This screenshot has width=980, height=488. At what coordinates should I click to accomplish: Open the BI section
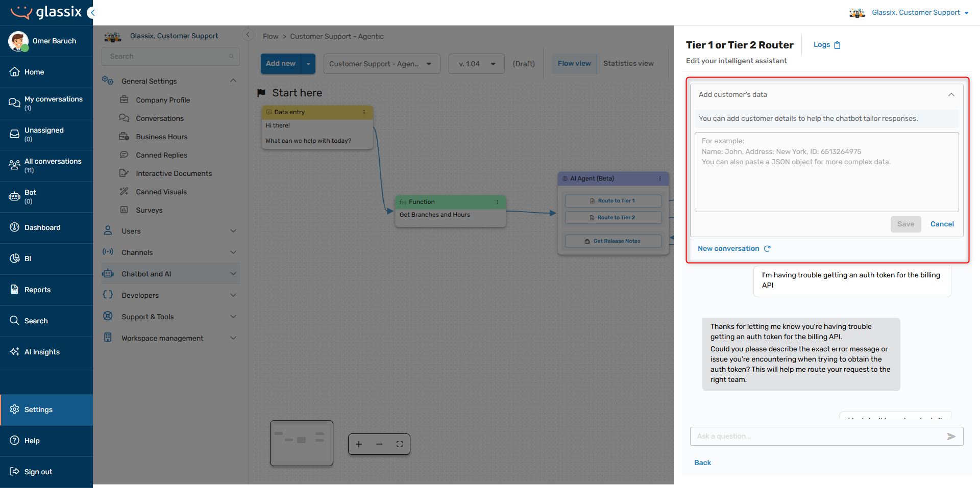point(46,259)
